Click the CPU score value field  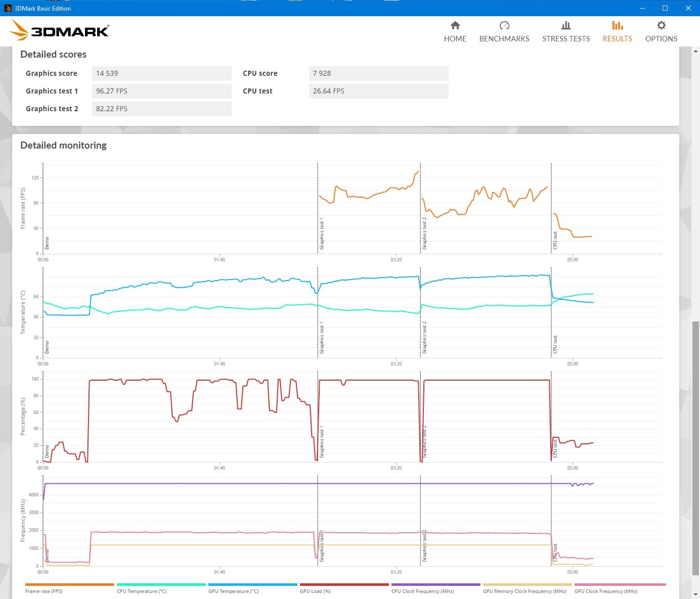[x=378, y=73]
